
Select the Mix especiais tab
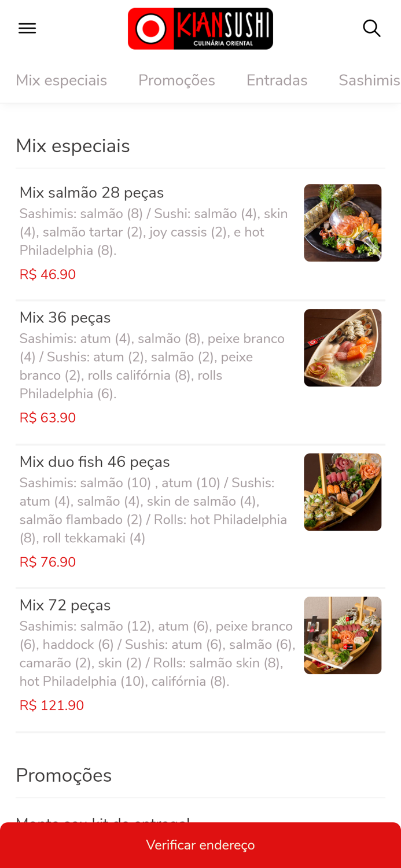pos(61,80)
